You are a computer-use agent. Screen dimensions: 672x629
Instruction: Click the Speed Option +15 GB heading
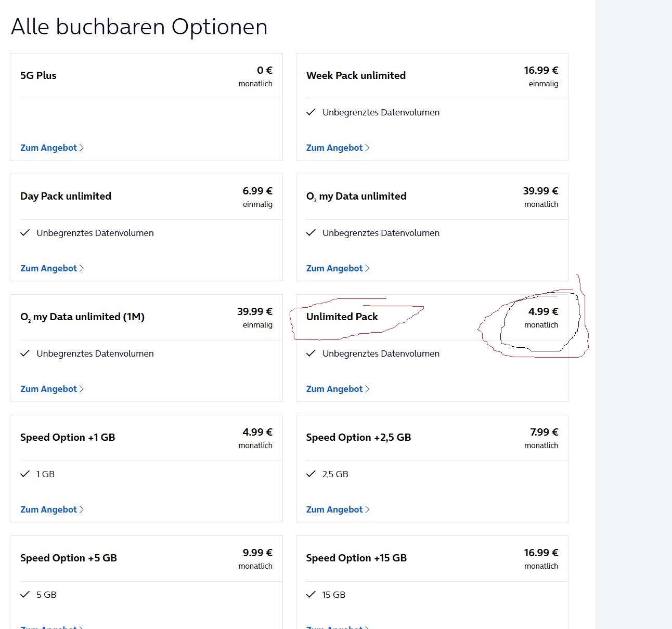pyautogui.click(x=356, y=558)
